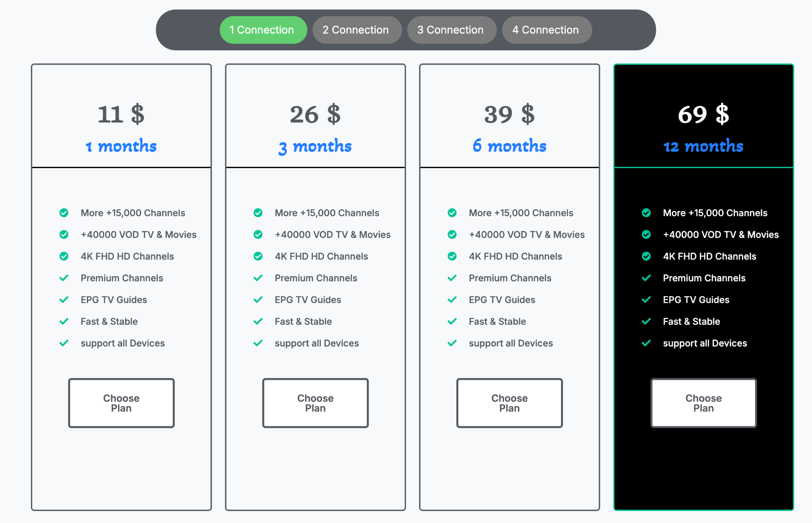Switch to the 3 Connection tab
This screenshot has height=523, width=812.
451,29
